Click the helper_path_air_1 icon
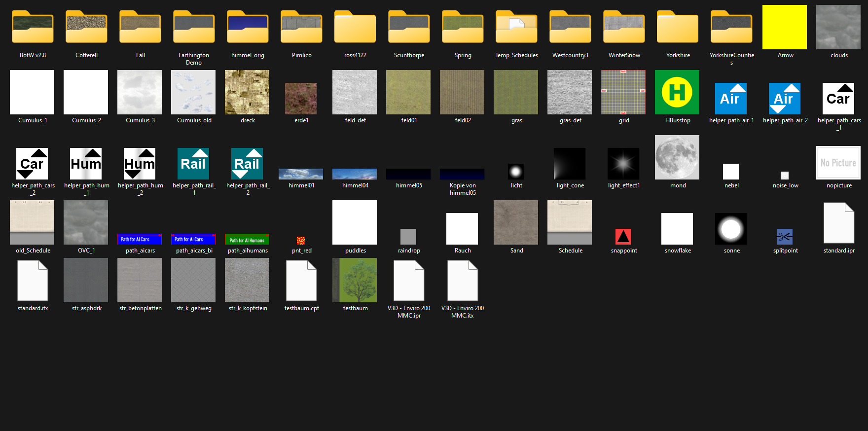 click(730, 99)
